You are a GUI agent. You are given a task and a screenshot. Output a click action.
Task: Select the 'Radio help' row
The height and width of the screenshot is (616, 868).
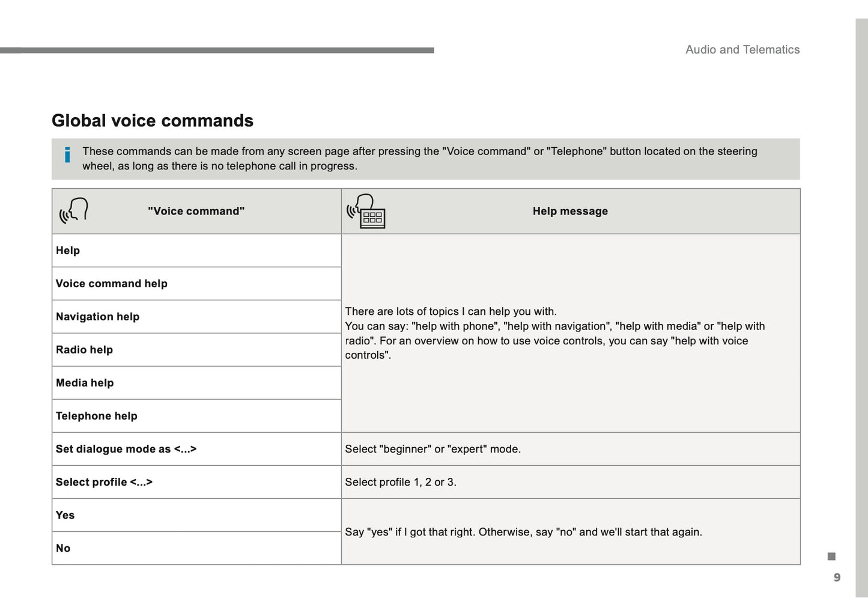196,350
